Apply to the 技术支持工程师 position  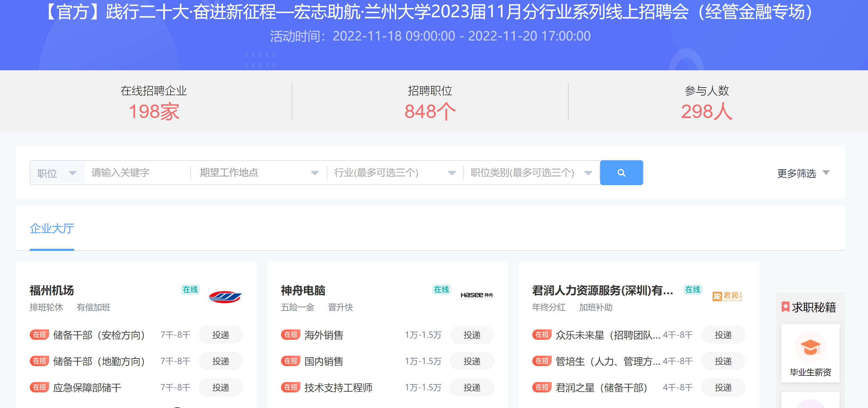tap(472, 387)
